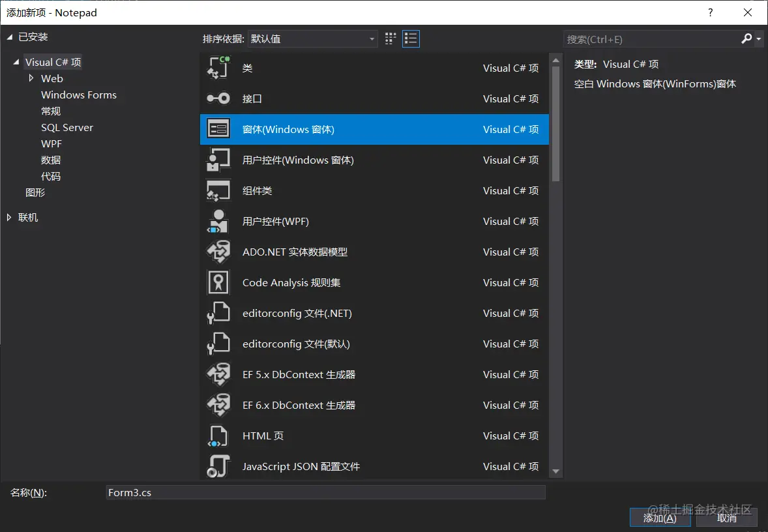Click the Code Analysis 规则集 icon
The height and width of the screenshot is (532, 768).
pos(218,283)
